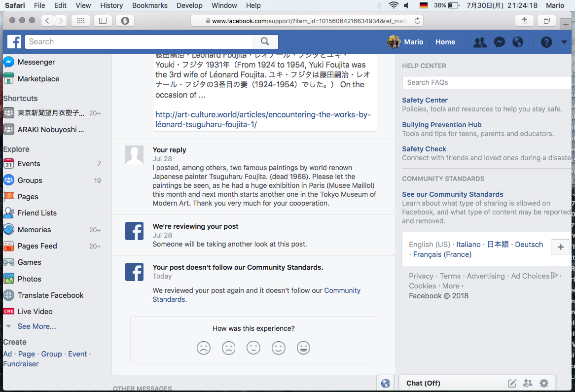The height and width of the screenshot is (392, 575).
Task: Toggle Safari sidebar button
Action: point(103,21)
